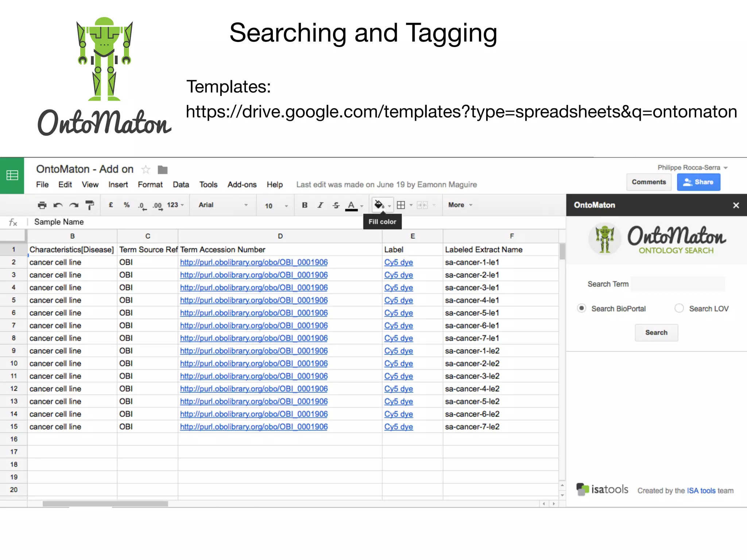Click the print icon in toolbar

coord(42,205)
